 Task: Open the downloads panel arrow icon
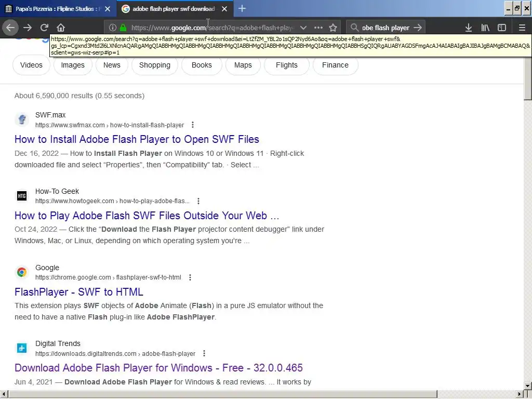click(x=469, y=28)
